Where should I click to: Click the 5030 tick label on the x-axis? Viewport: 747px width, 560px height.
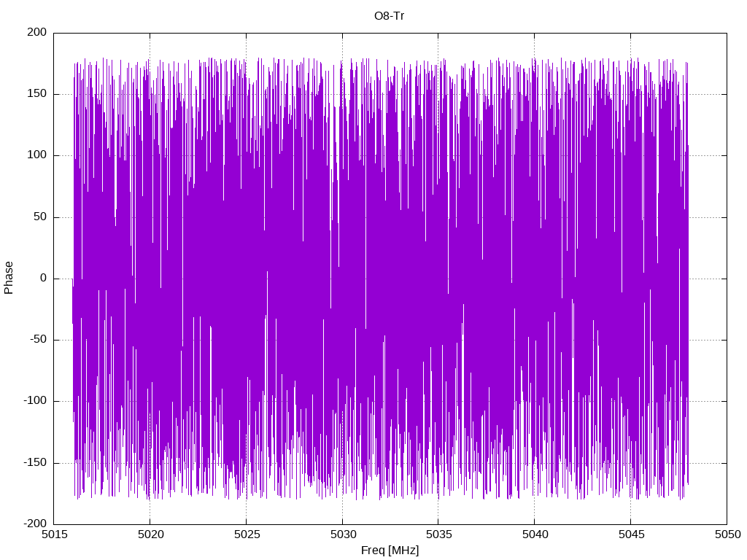pos(343,534)
